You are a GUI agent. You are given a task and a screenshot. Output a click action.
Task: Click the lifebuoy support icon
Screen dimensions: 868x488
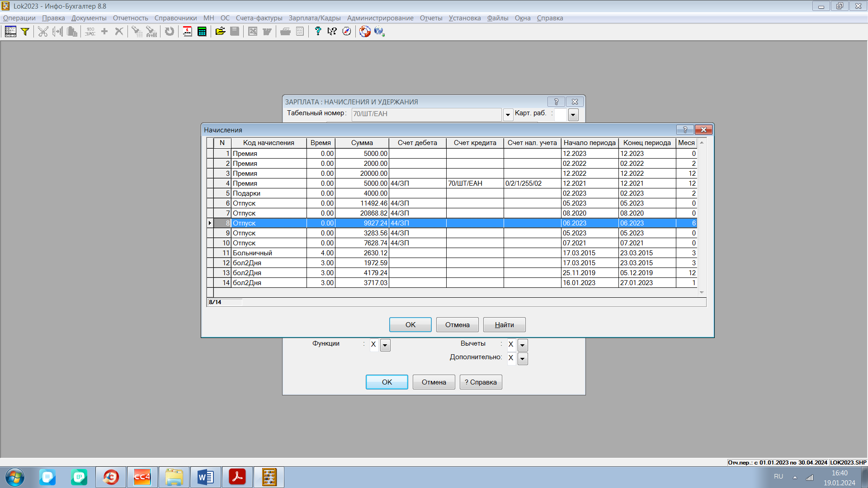click(x=365, y=32)
